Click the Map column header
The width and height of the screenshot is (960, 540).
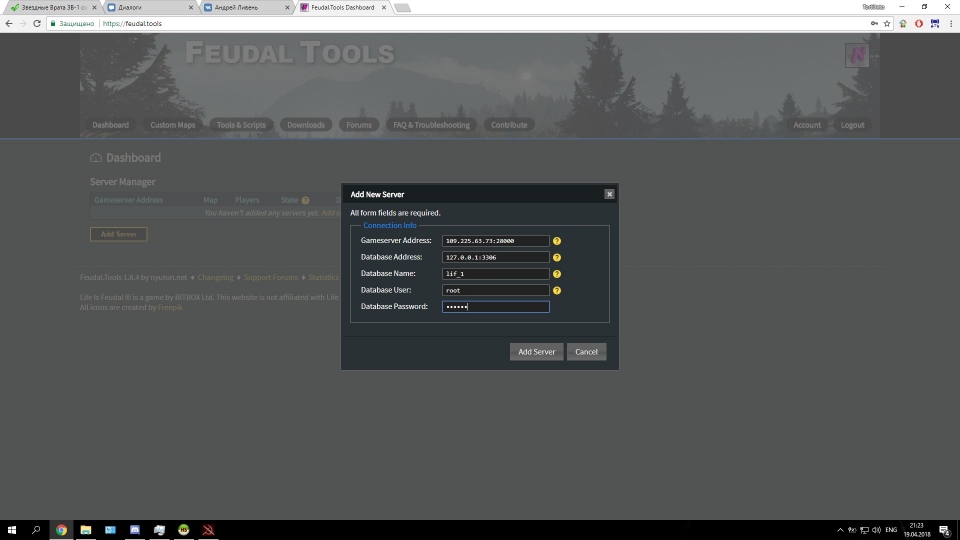[210, 200]
